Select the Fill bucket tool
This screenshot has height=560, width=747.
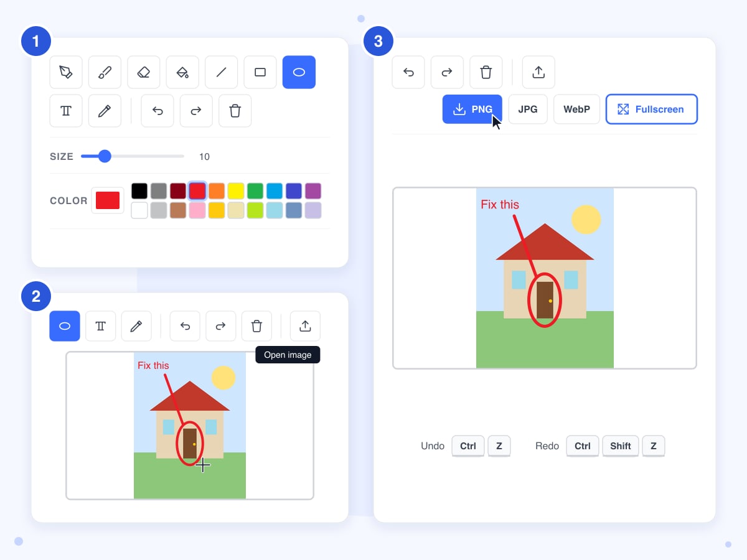182,72
